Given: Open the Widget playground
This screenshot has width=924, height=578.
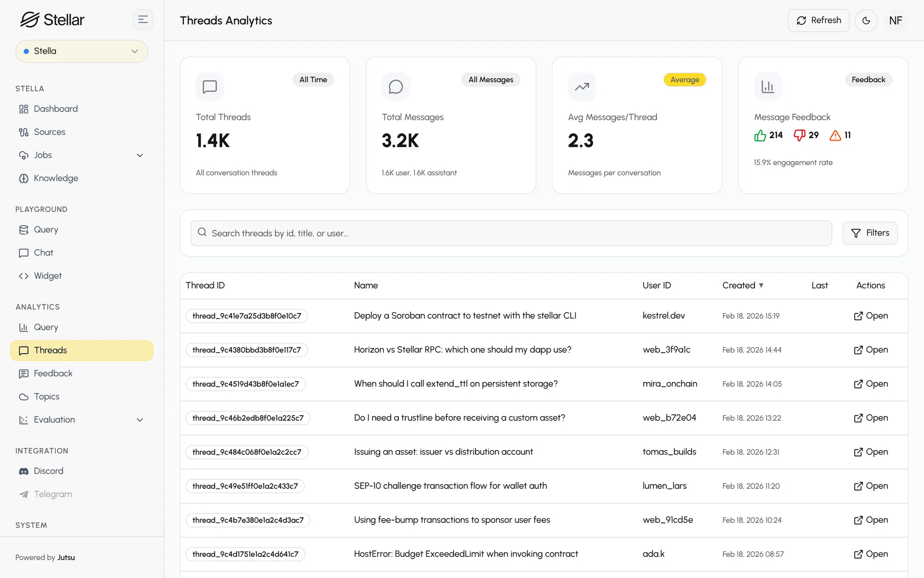Looking at the screenshot, I should (81, 276).
